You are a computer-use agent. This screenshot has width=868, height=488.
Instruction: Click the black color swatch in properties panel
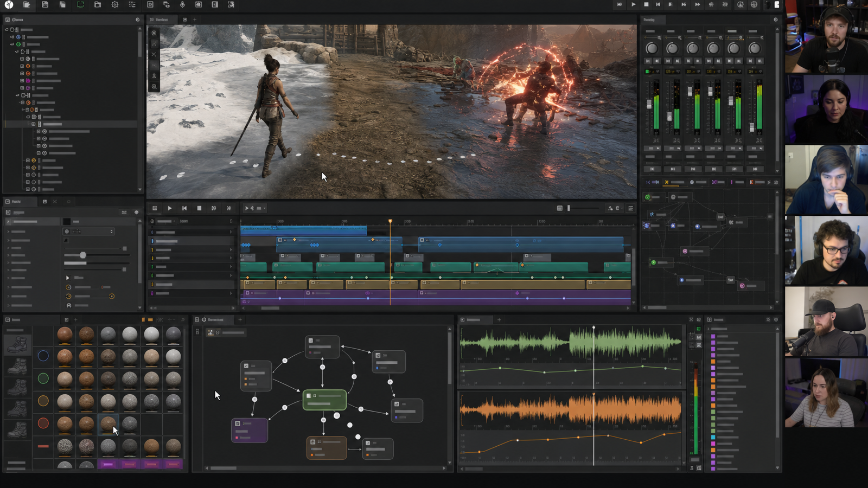[x=67, y=221]
